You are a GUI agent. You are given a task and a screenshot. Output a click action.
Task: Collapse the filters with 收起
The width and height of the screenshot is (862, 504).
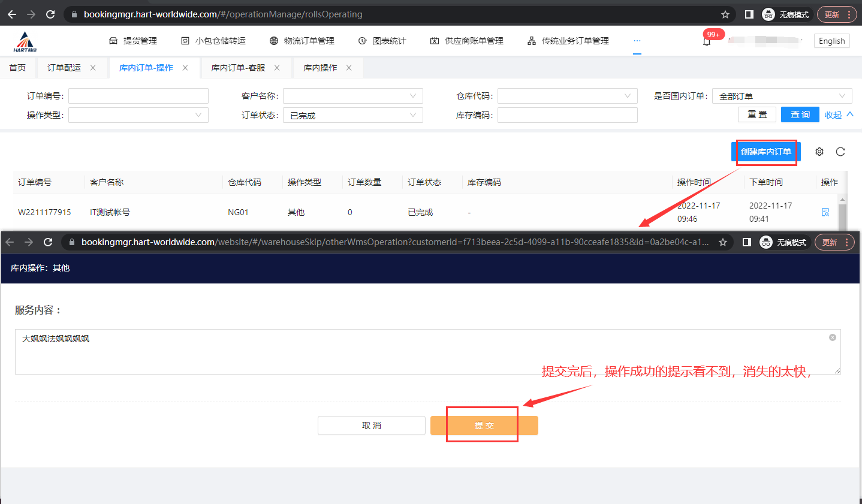pos(839,115)
